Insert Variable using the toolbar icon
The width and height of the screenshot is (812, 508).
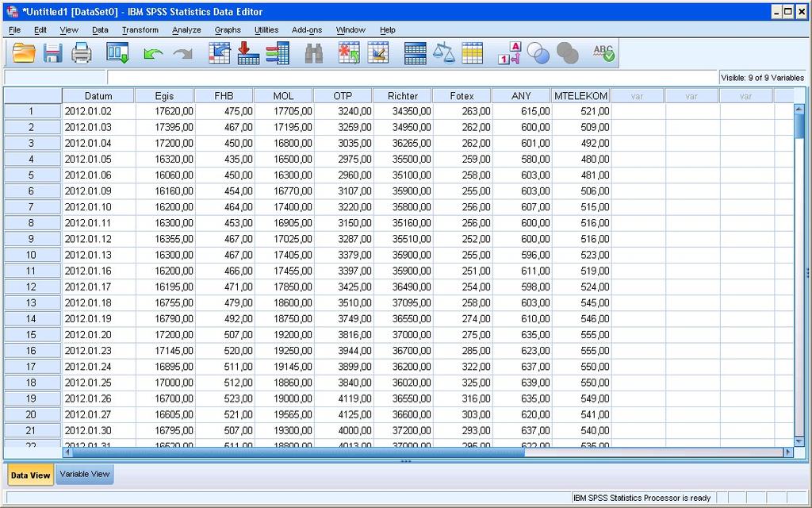[x=378, y=53]
